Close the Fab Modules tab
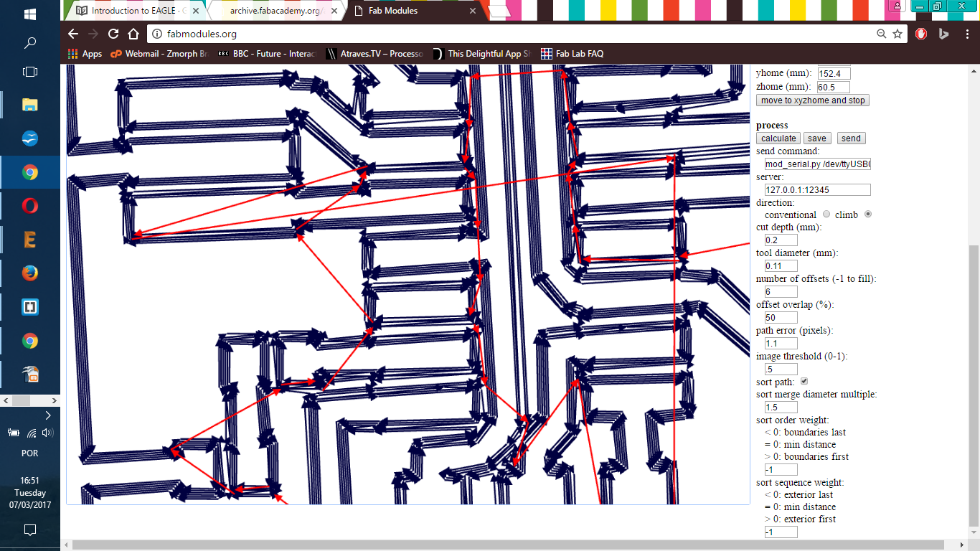Screen dimensions: 980x551 point(473,11)
